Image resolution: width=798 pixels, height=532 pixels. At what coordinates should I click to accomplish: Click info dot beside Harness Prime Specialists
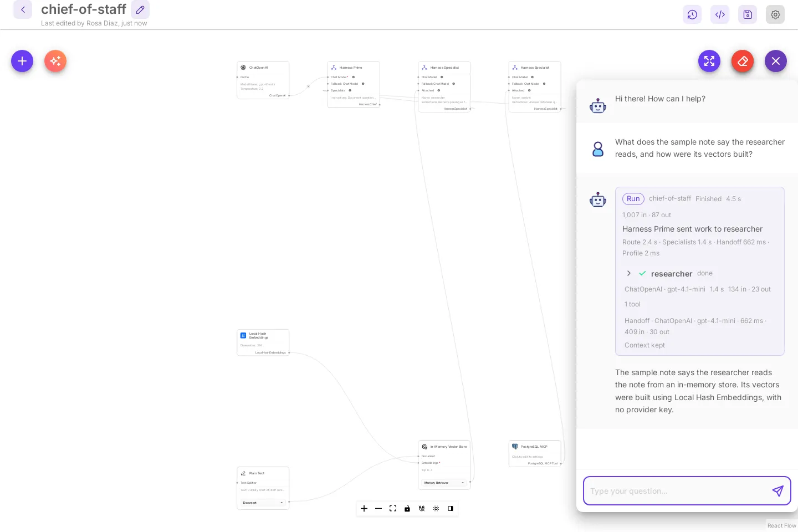(350, 90)
